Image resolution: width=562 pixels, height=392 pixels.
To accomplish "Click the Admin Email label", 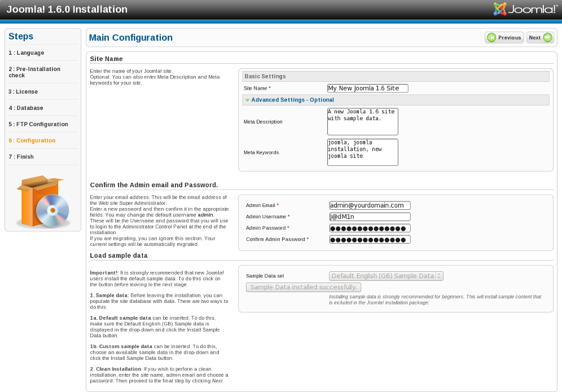I will click(261, 205).
